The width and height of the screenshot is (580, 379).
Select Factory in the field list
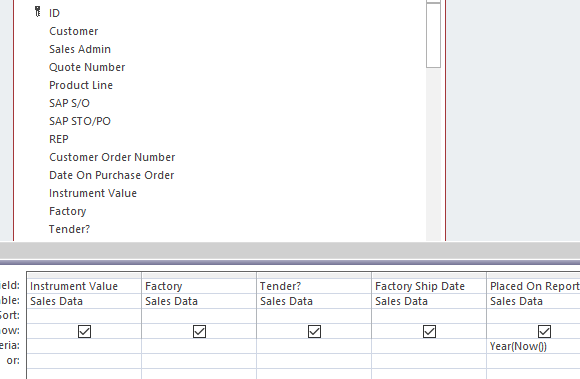[x=68, y=211]
